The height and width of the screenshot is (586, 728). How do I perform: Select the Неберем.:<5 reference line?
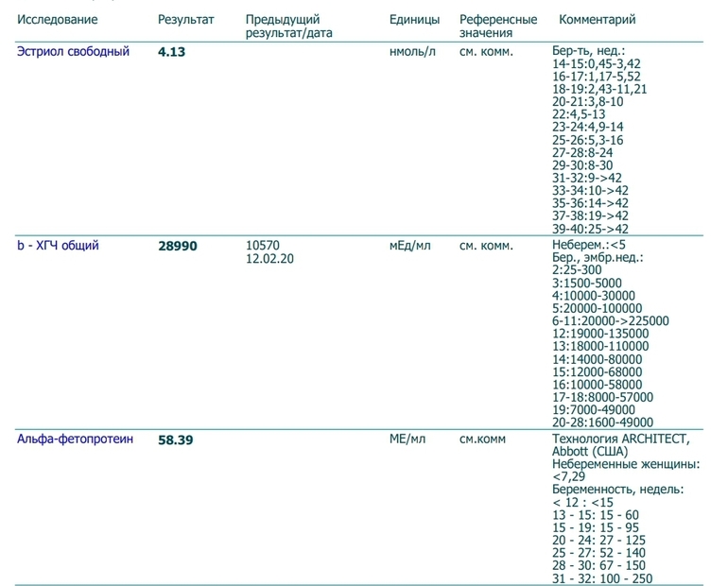coord(588,246)
